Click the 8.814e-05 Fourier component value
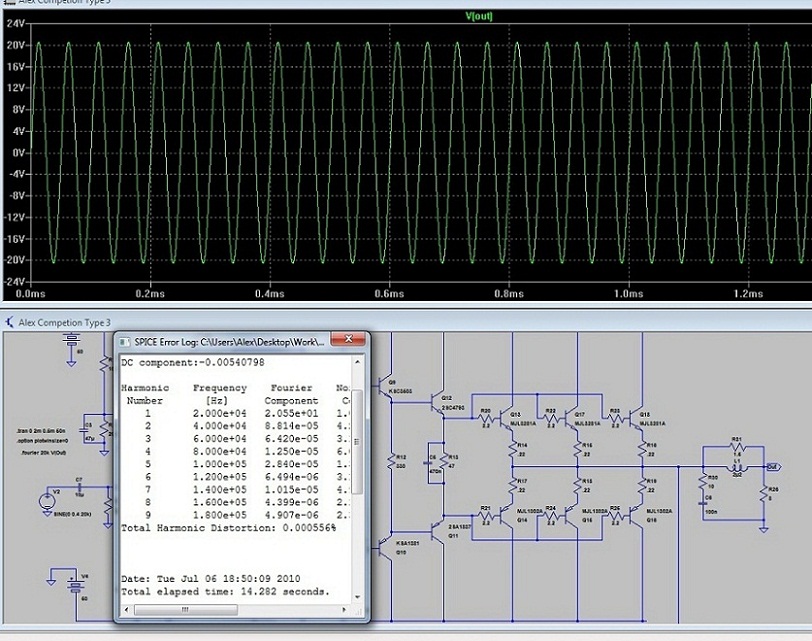 click(291, 426)
